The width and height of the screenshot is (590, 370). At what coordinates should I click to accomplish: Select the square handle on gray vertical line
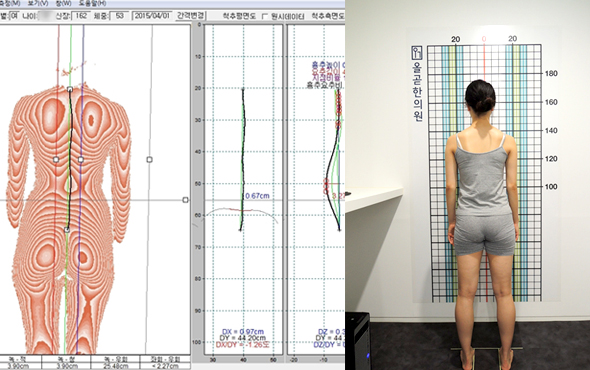149,160
